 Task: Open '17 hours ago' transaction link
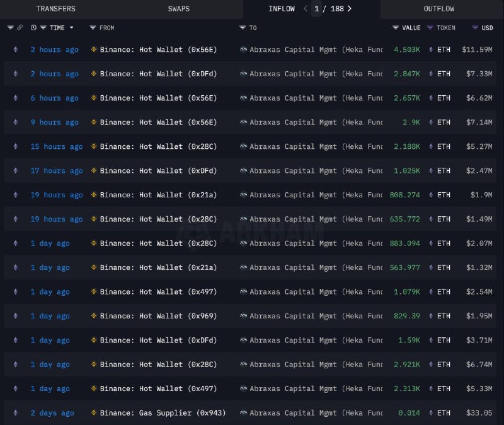(57, 171)
